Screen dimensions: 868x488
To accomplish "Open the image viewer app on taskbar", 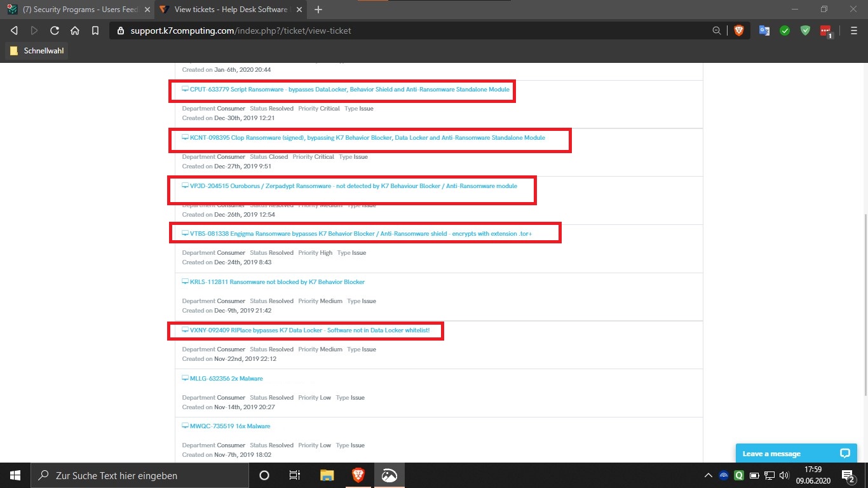I will point(389,475).
